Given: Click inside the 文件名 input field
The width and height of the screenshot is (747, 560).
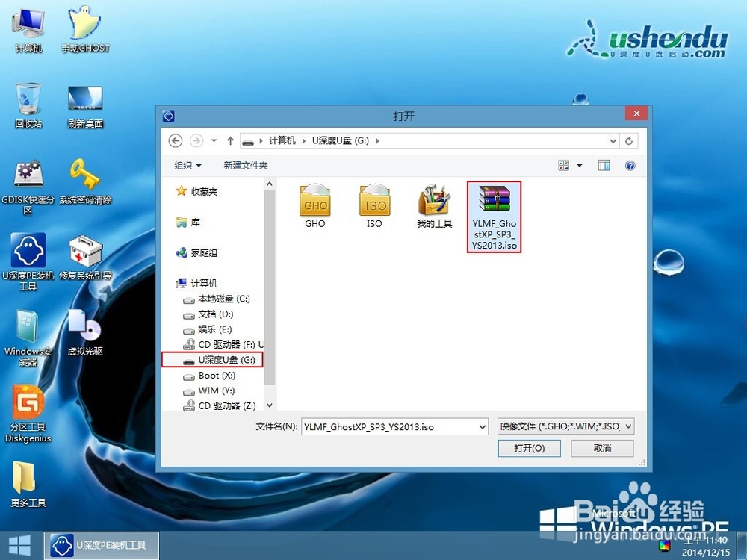Looking at the screenshot, I should [x=389, y=427].
